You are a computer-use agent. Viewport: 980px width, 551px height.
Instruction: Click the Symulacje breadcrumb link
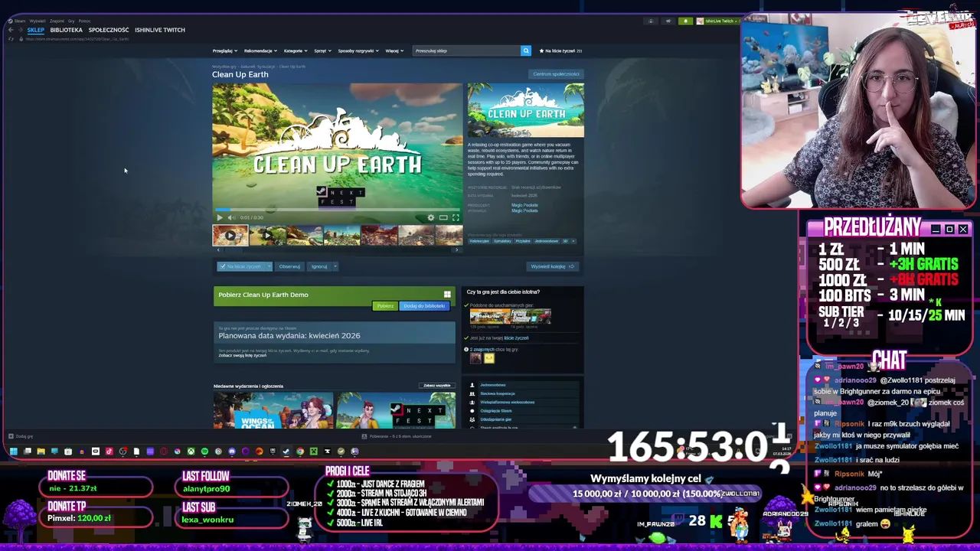click(266, 67)
